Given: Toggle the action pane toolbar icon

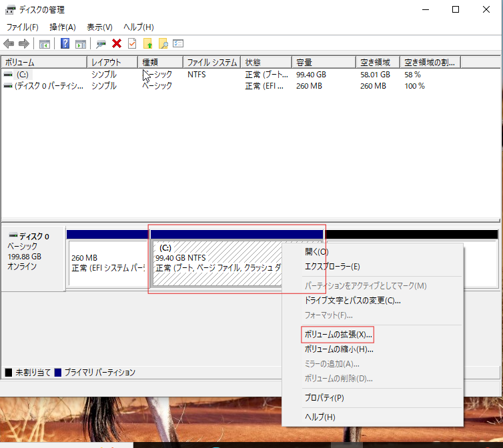Looking at the screenshot, I should (x=81, y=43).
